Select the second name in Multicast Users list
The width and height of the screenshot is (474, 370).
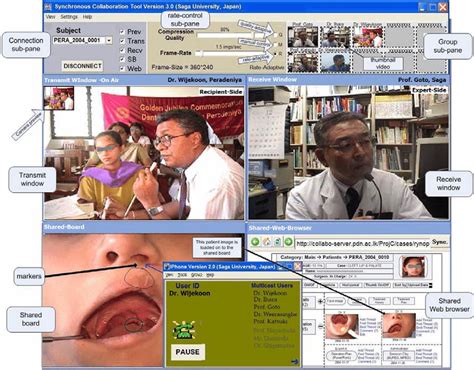pos(265,300)
